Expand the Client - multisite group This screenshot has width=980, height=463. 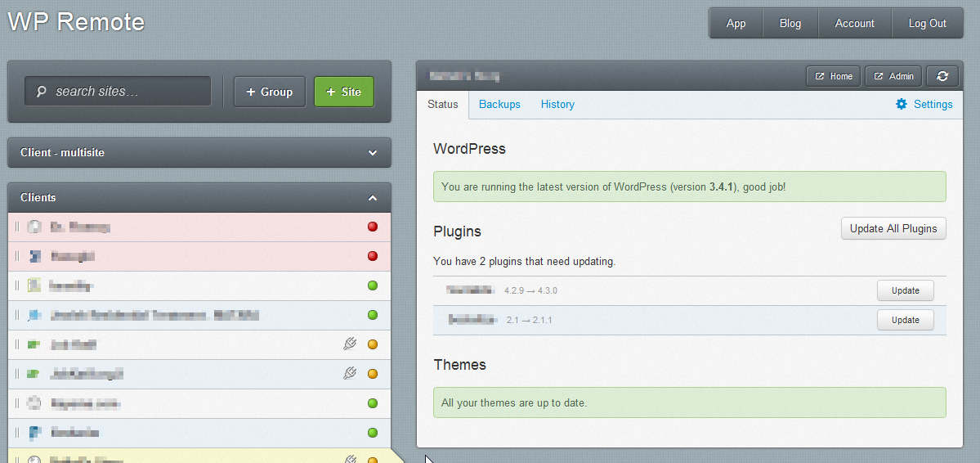click(x=373, y=153)
